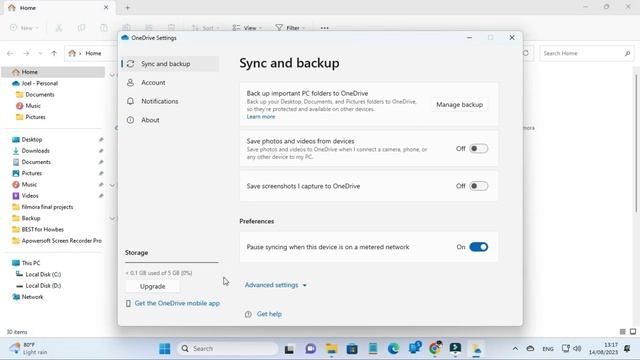Open volume control in system tray
Image resolution: width=640 pixels, height=360 pixels.
[577, 349]
